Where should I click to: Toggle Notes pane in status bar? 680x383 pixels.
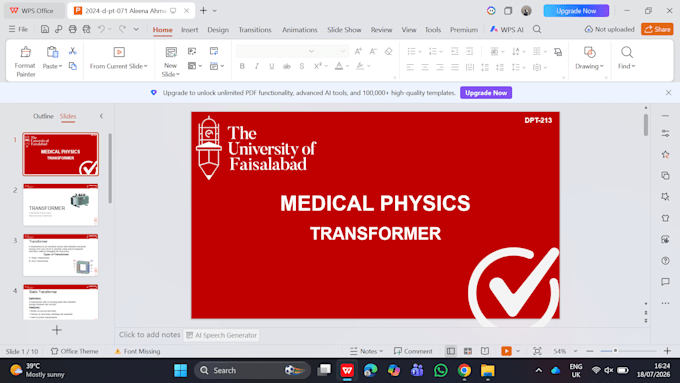point(366,351)
